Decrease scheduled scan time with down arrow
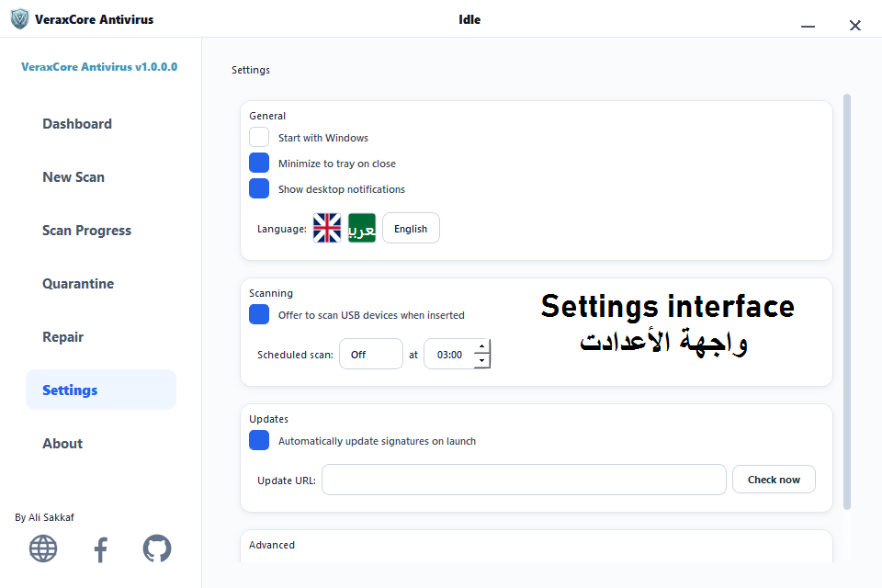 pyautogui.click(x=482, y=361)
